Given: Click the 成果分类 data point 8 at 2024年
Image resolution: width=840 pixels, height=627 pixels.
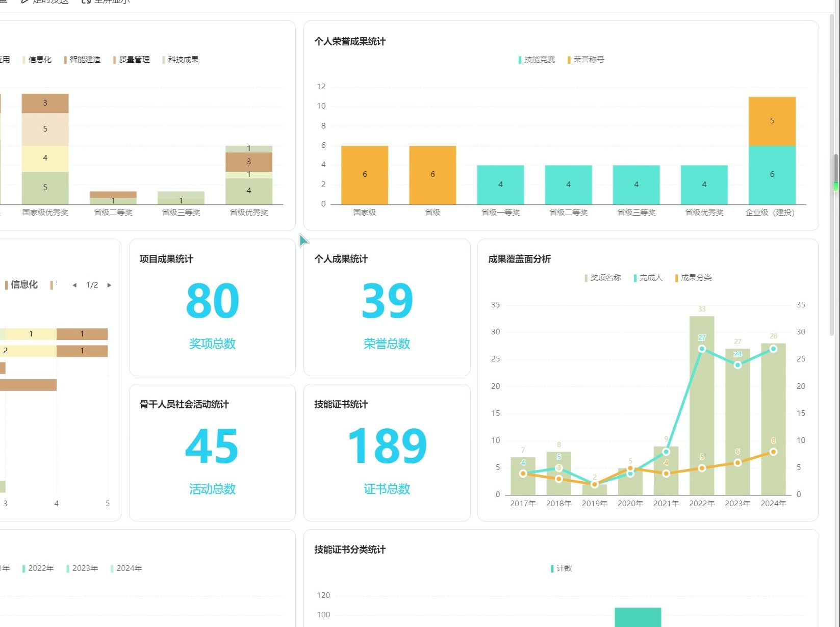Looking at the screenshot, I should (773, 452).
